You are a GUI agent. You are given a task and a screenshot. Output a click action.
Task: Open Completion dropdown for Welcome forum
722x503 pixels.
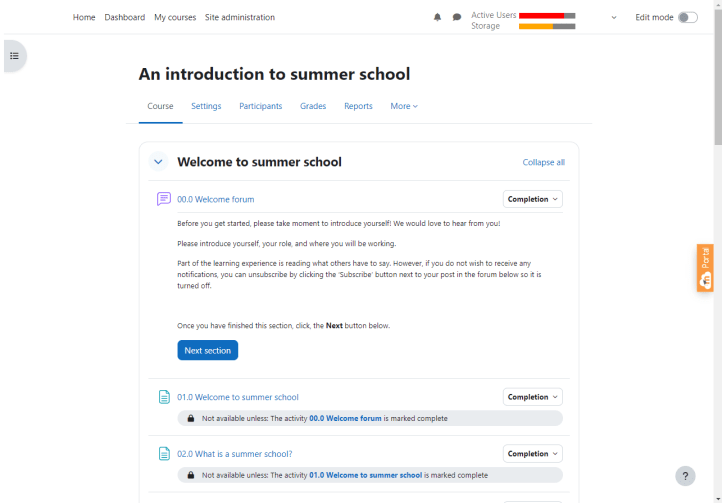[x=532, y=199]
